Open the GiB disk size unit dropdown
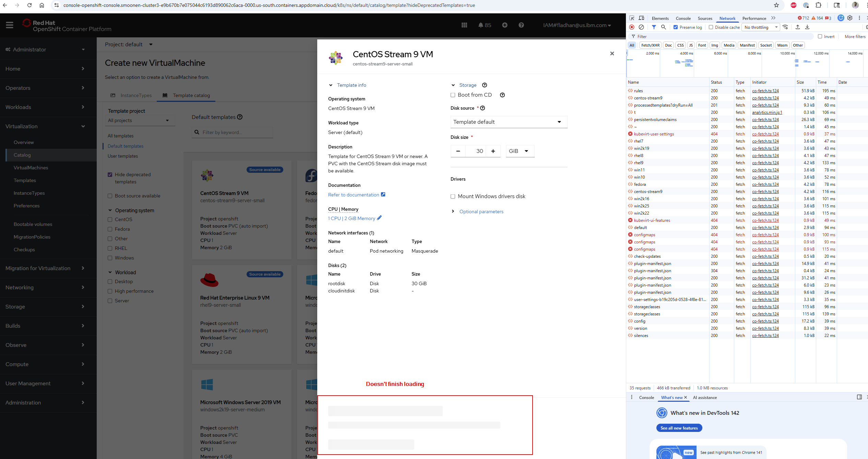Image resolution: width=868 pixels, height=459 pixels. (519, 151)
